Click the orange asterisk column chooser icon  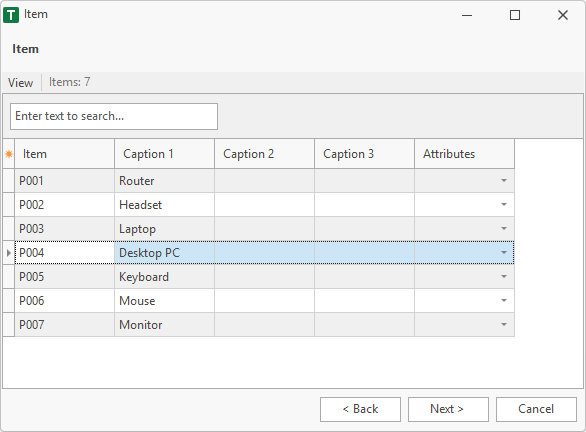[9, 154]
